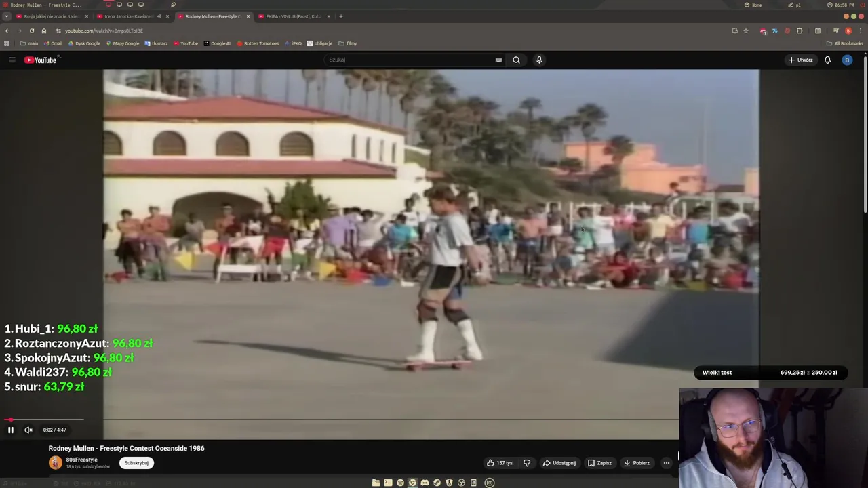Image resolution: width=868 pixels, height=488 pixels.
Task: Open the main bookmarks folder
Action: point(29,43)
